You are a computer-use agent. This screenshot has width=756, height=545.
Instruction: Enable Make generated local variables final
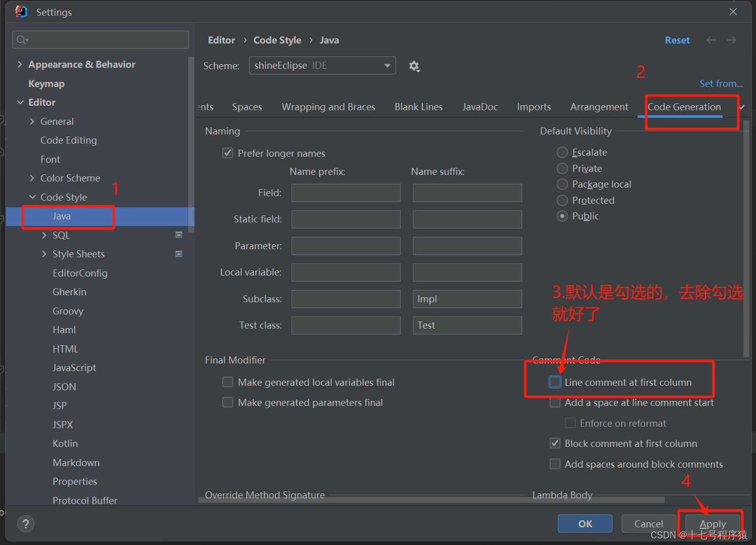pyautogui.click(x=228, y=382)
